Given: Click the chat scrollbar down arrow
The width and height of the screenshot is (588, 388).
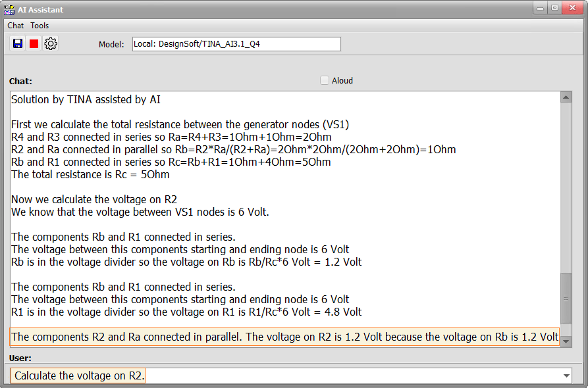Looking at the screenshot, I should pos(566,341).
